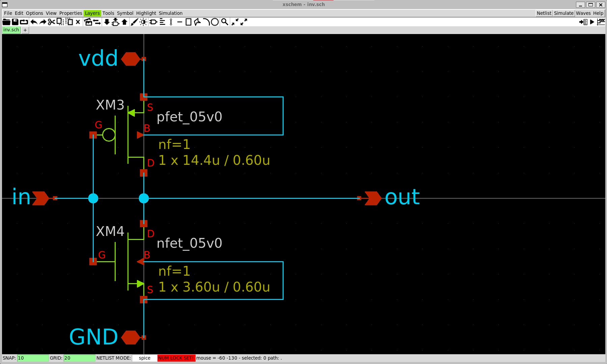Click the pfet_05v0 model label

[190, 117]
